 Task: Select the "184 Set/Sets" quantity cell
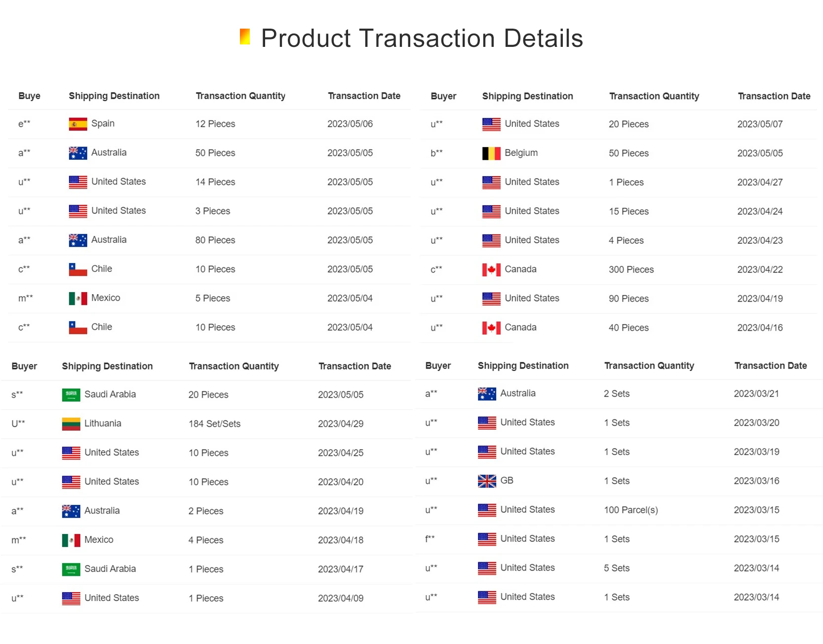214,424
